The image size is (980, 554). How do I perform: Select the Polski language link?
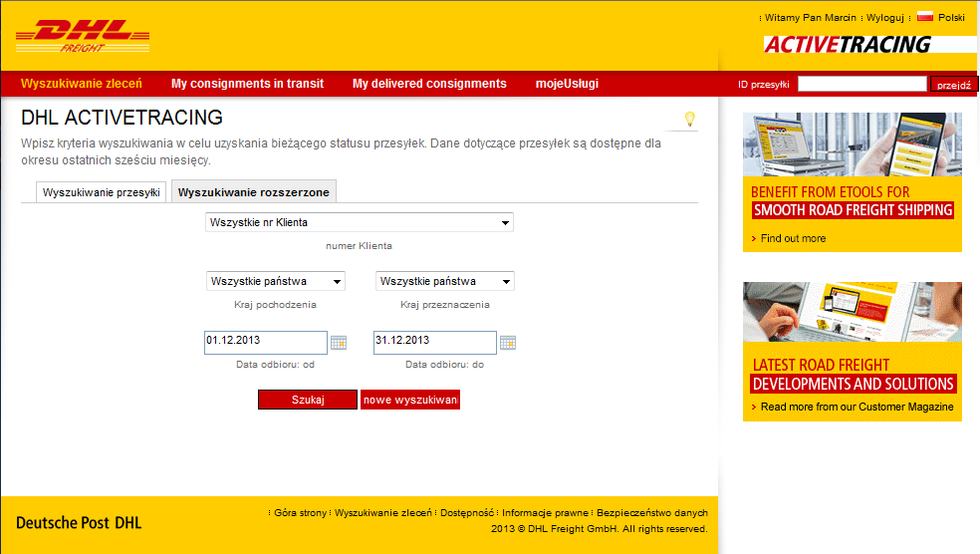pos(951,18)
